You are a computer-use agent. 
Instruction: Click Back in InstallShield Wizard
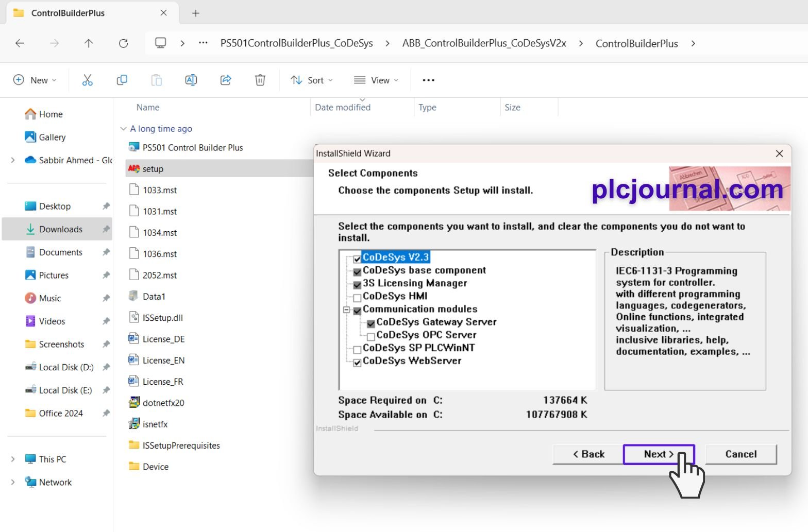tap(588, 454)
